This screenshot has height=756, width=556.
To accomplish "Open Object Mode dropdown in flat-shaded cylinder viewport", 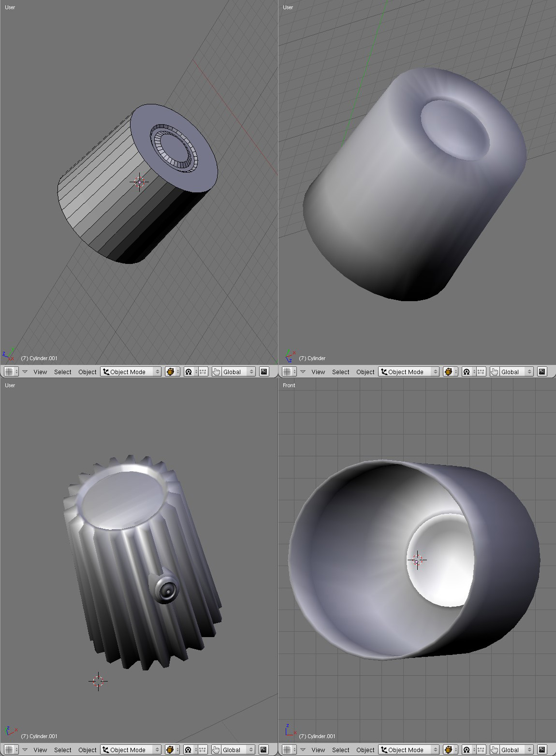I will [x=131, y=372].
